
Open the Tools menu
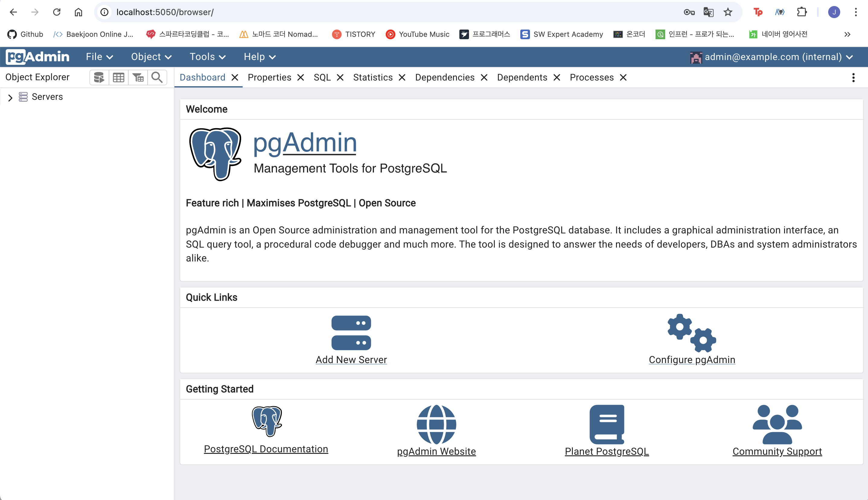[207, 57]
